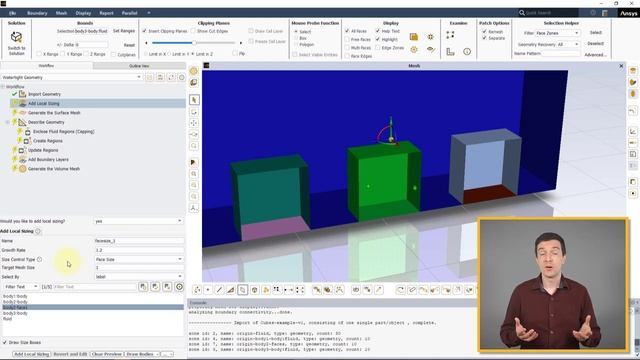Collapse the Describe Geometry tree node
The width and height of the screenshot is (640, 360).
click(x=8, y=122)
